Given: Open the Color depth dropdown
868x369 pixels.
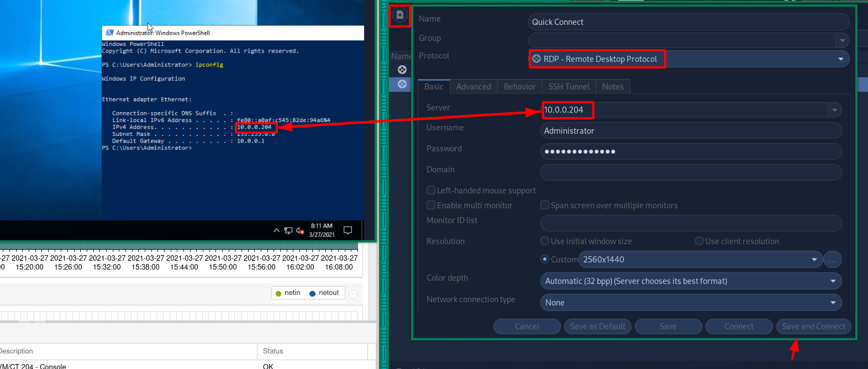Looking at the screenshot, I should 691,281.
